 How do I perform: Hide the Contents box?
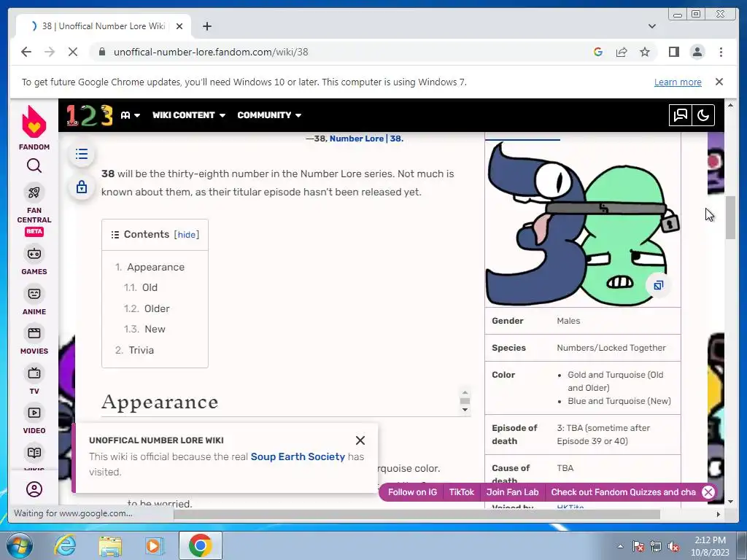click(x=186, y=235)
